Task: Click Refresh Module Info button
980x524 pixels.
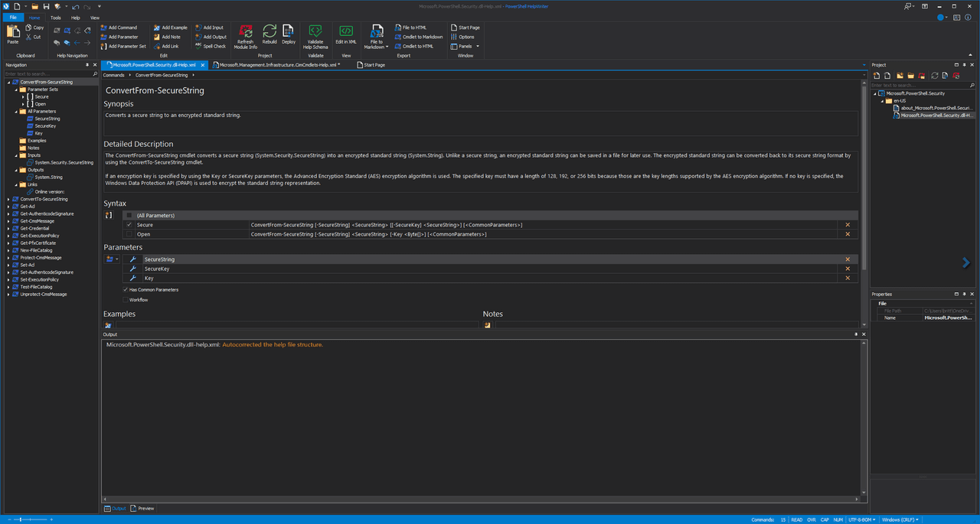Action: [x=246, y=36]
